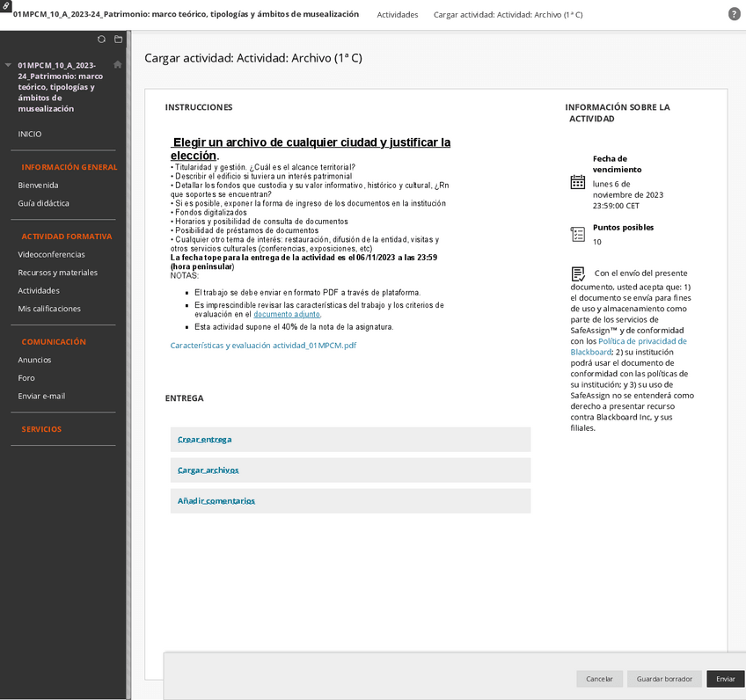
Task: Click the due date calendar icon
Action: pos(578,182)
